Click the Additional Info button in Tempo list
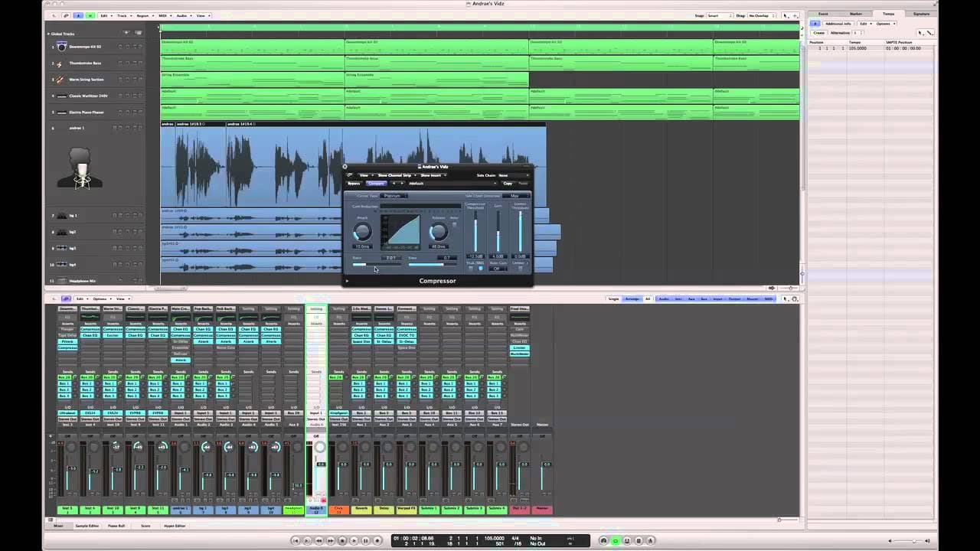 (x=838, y=24)
